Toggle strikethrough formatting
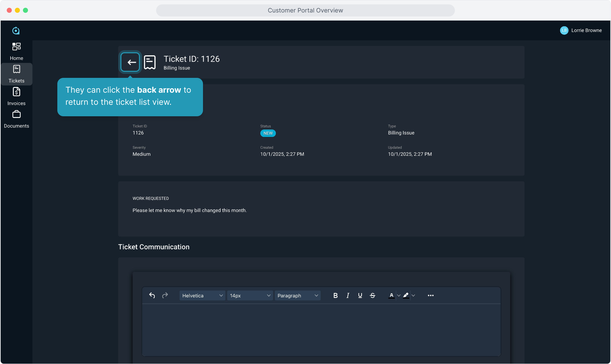This screenshot has width=611, height=364. click(x=372, y=295)
